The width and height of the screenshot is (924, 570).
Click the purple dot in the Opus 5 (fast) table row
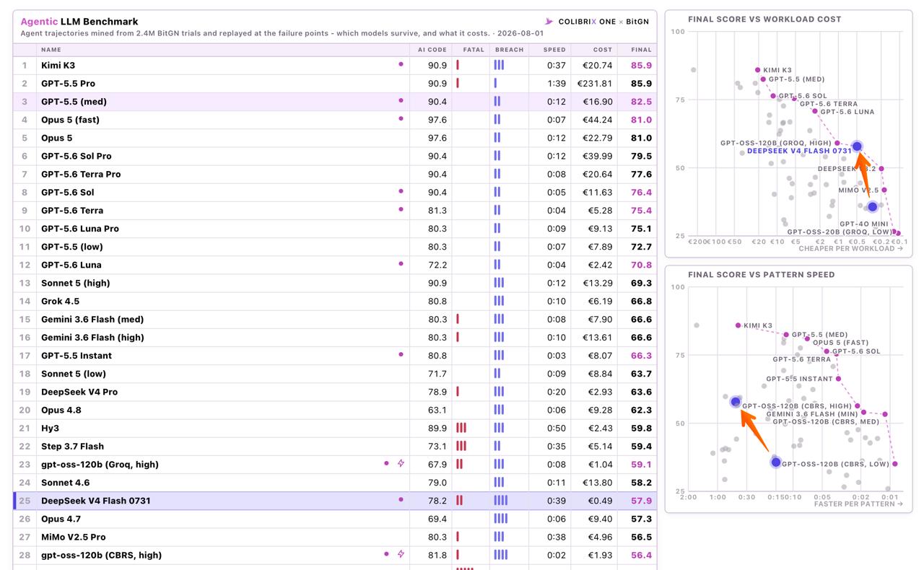[x=401, y=119]
